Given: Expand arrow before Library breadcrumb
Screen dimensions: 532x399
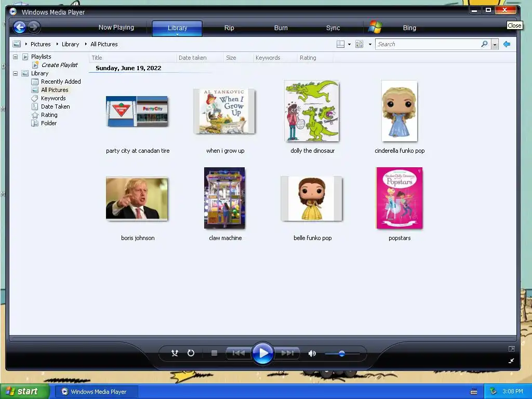Looking at the screenshot, I should click(x=57, y=44).
